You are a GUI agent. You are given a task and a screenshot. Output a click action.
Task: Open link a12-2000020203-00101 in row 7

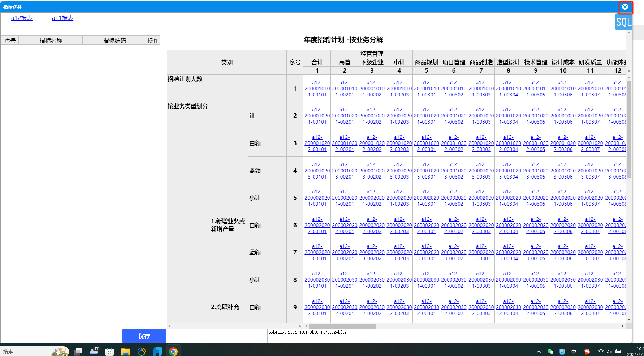[317, 252]
